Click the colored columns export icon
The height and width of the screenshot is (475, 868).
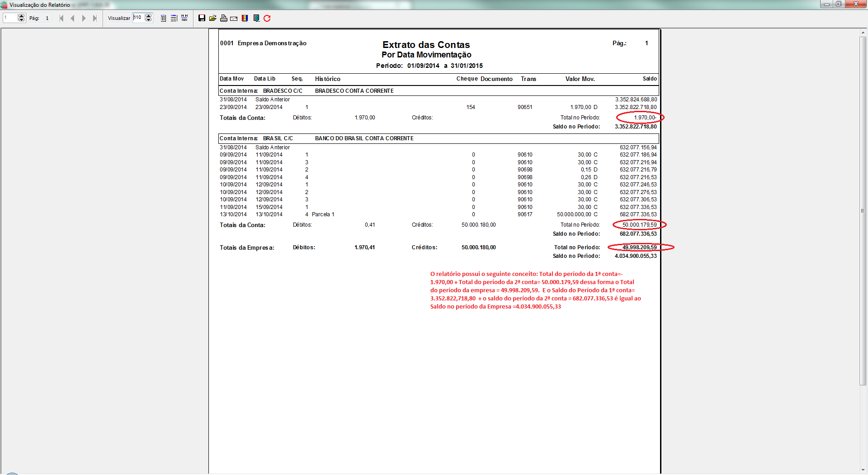pyautogui.click(x=245, y=18)
